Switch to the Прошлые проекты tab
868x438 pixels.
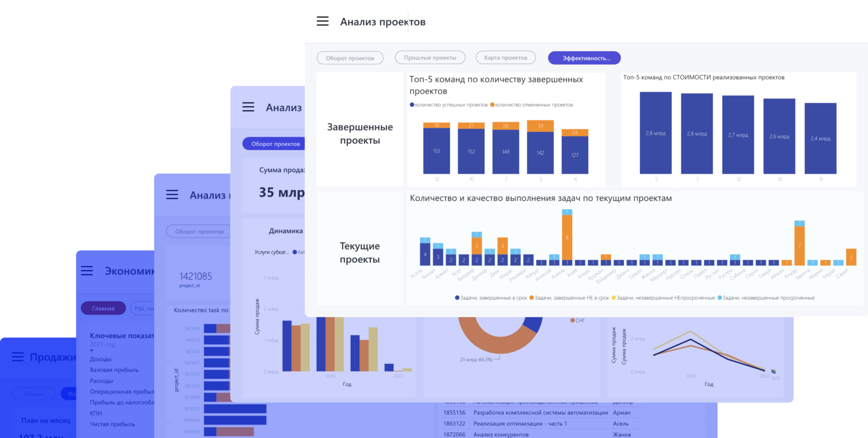coord(430,58)
